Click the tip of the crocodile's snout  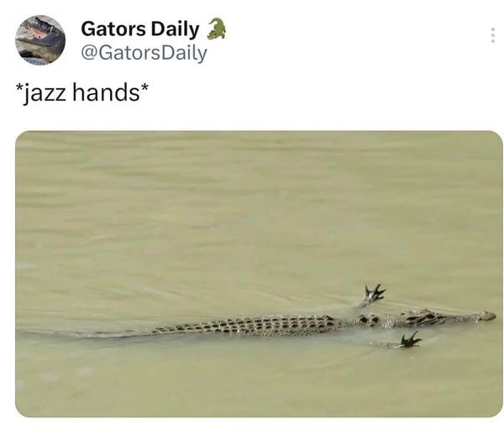487,316
